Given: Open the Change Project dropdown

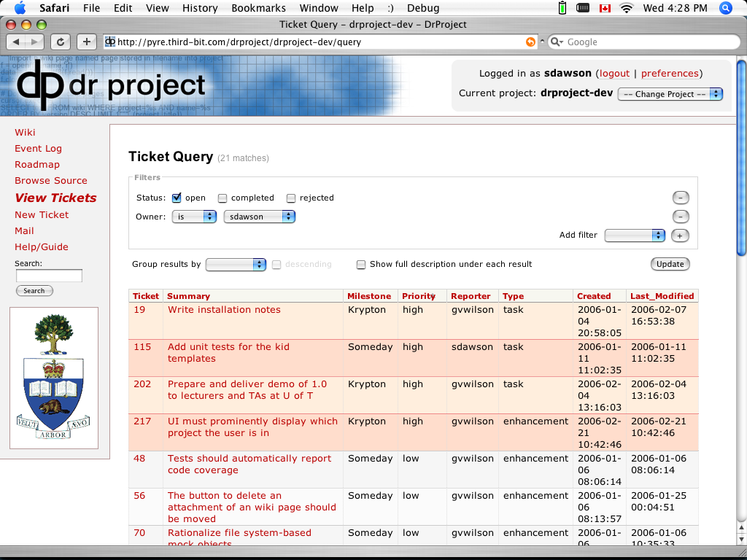Looking at the screenshot, I should tap(670, 94).
